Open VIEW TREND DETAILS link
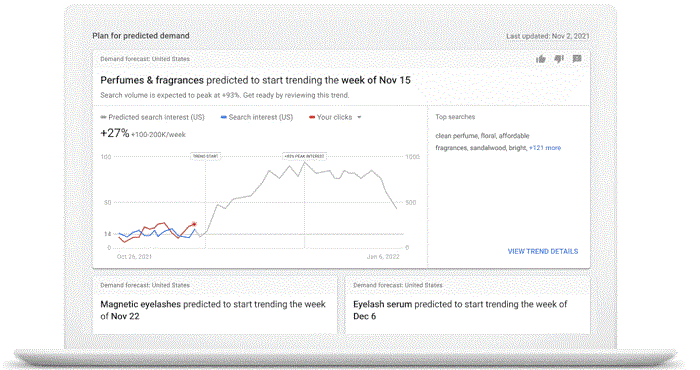The image size is (700, 370). pos(543,251)
